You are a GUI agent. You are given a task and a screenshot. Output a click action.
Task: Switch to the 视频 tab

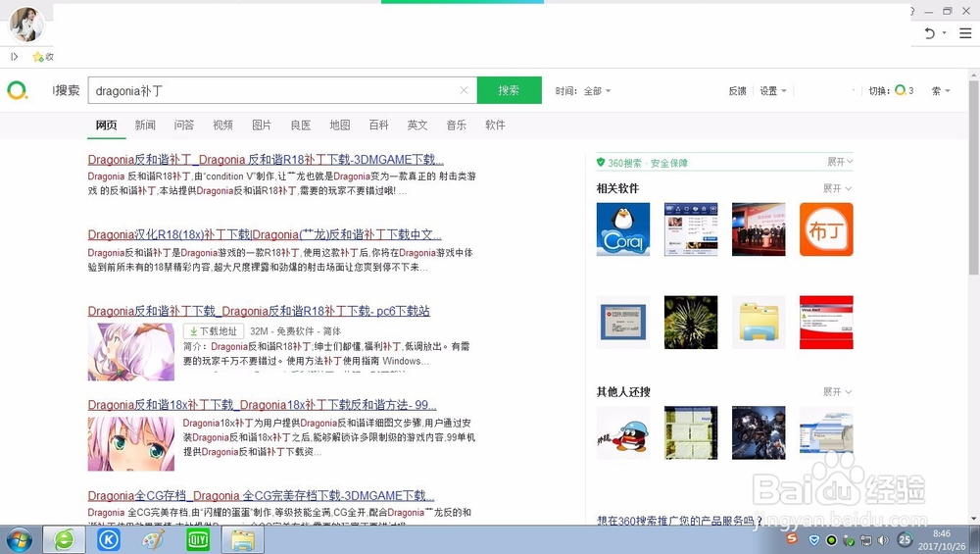pos(222,126)
